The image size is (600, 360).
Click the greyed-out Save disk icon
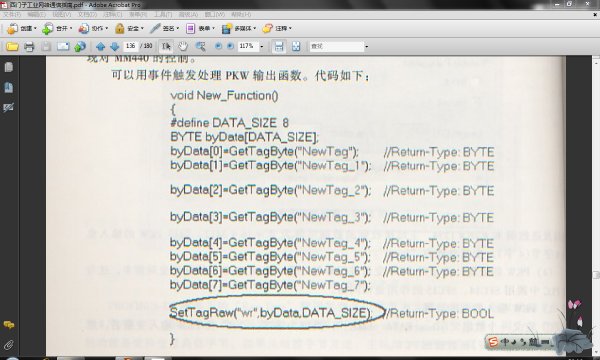(46, 47)
